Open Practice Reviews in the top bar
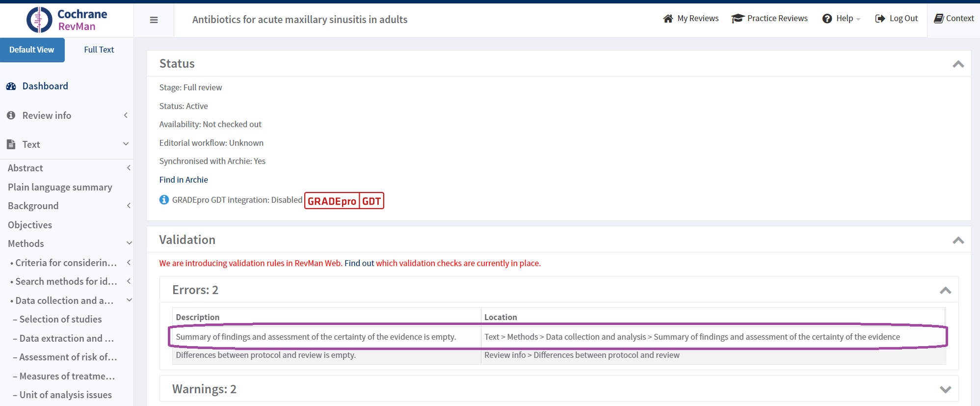Viewport: 980px width, 406px height. coord(769,19)
